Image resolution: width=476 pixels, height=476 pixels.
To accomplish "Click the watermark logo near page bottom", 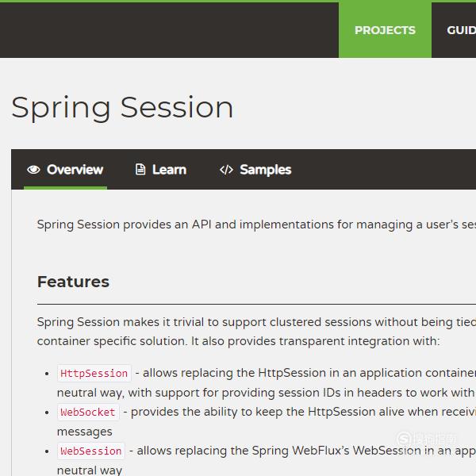I will click(426, 439).
